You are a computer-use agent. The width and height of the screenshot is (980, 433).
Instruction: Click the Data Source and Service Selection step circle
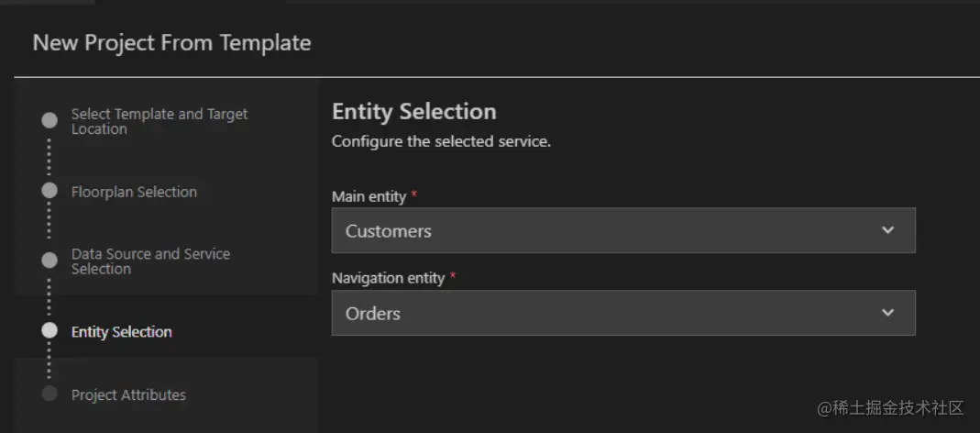pos(50,261)
